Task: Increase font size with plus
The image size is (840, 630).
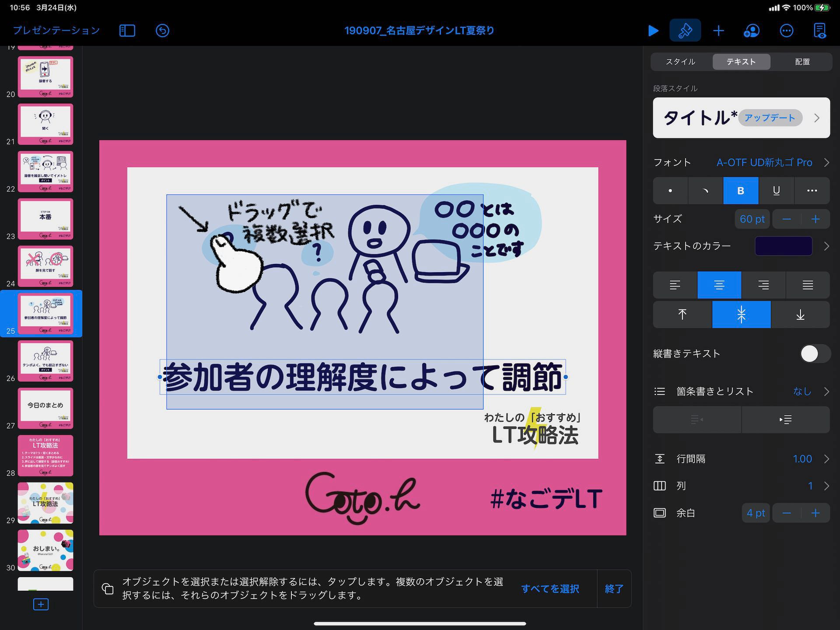Action: click(815, 219)
